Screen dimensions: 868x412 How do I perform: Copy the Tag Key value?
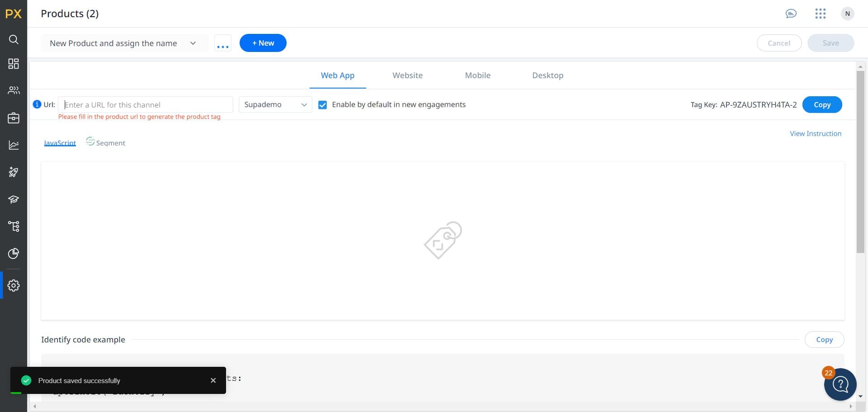tap(822, 104)
